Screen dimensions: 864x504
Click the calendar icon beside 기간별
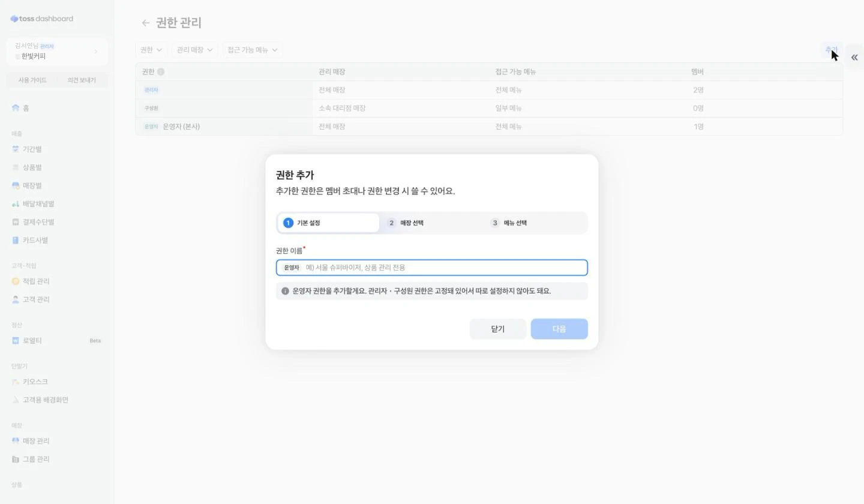[16, 149]
